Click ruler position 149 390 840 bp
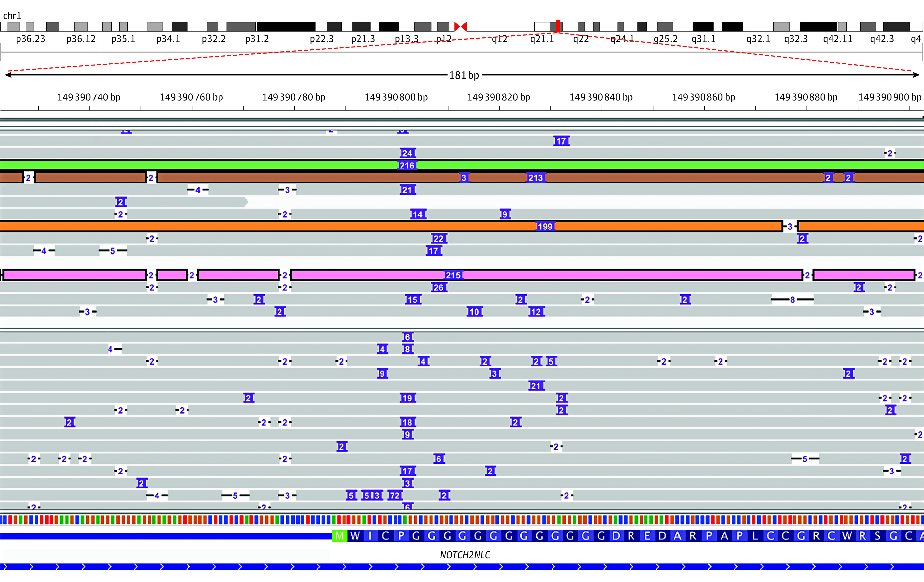924x582 pixels. pyautogui.click(x=601, y=97)
